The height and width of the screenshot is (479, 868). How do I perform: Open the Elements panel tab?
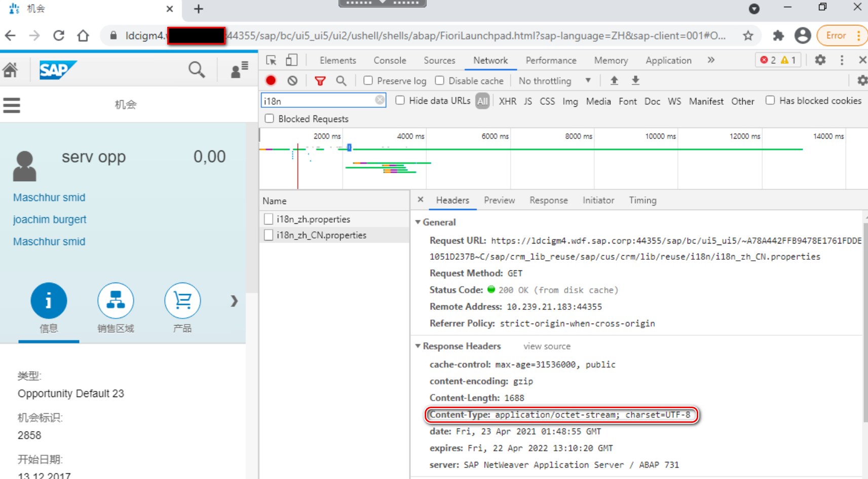tap(337, 60)
